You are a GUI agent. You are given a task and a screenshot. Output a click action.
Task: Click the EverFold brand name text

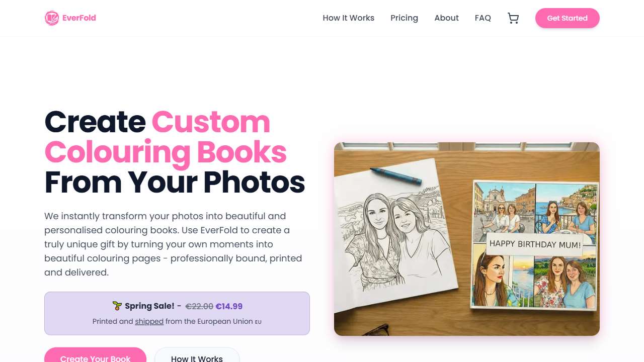(79, 18)
